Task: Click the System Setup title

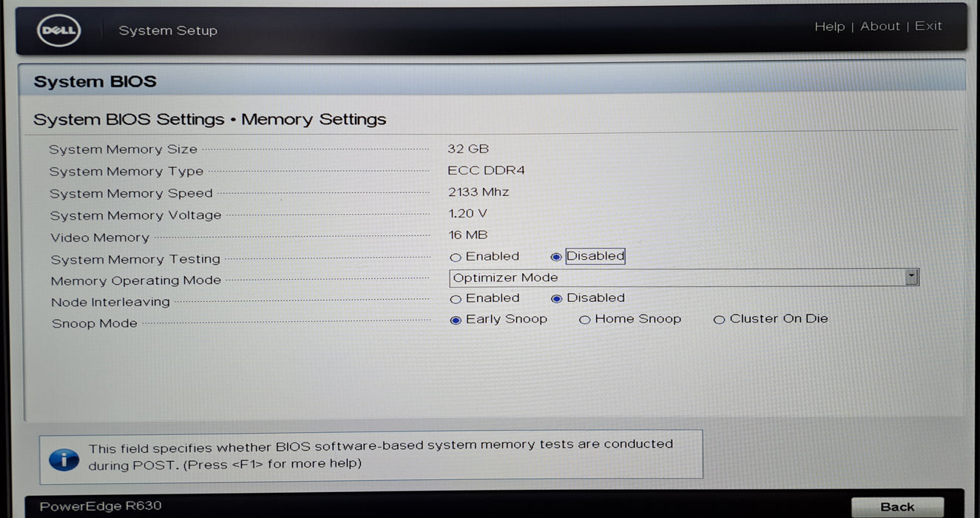Action: [168, 31]
